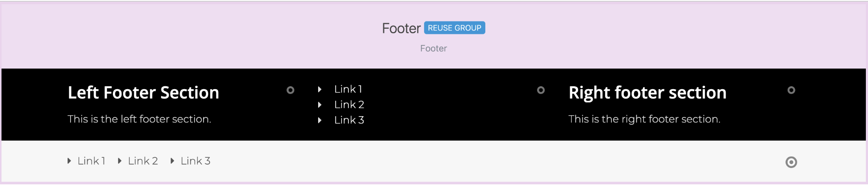Click the target icon in the light bottom bar
This screenshot has height=186, width=868.
tap(791, 162)
